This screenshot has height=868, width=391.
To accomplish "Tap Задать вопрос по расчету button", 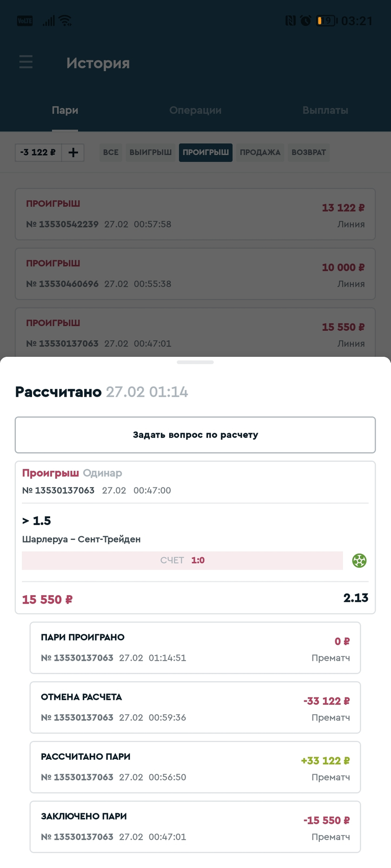I will [x=195, y=435].
